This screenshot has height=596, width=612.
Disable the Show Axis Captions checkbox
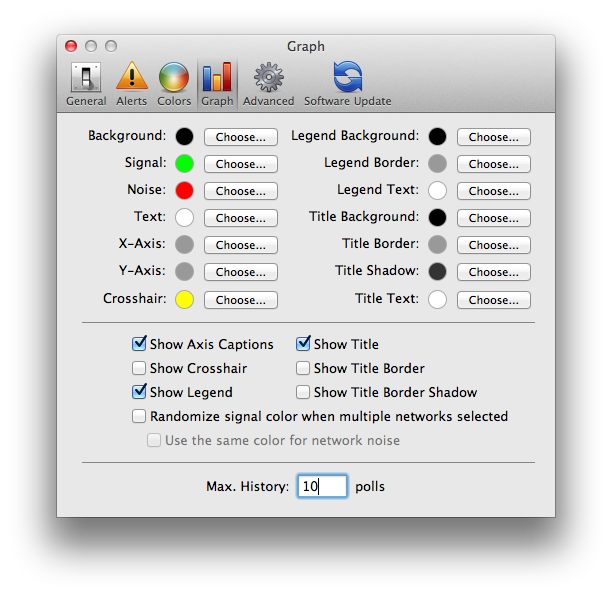[x=140, y=344]
